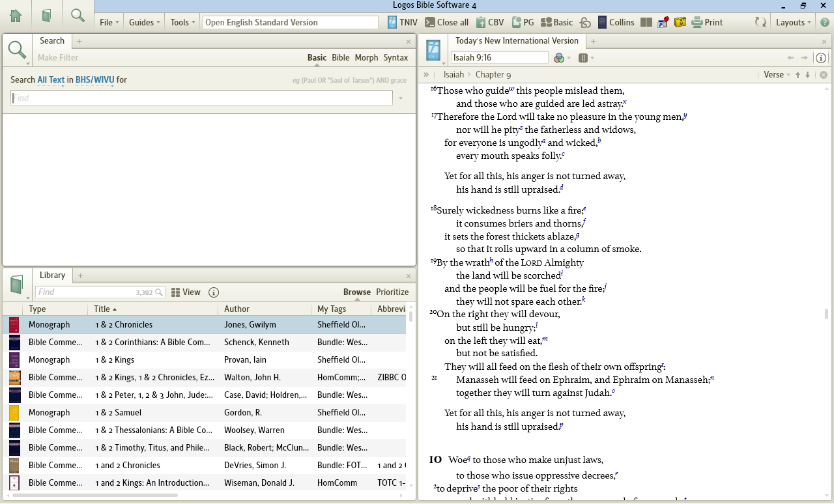The width and height of the screenshot is (834, 504).
Task: Open the TNIV shortcut
Action: 402,22
